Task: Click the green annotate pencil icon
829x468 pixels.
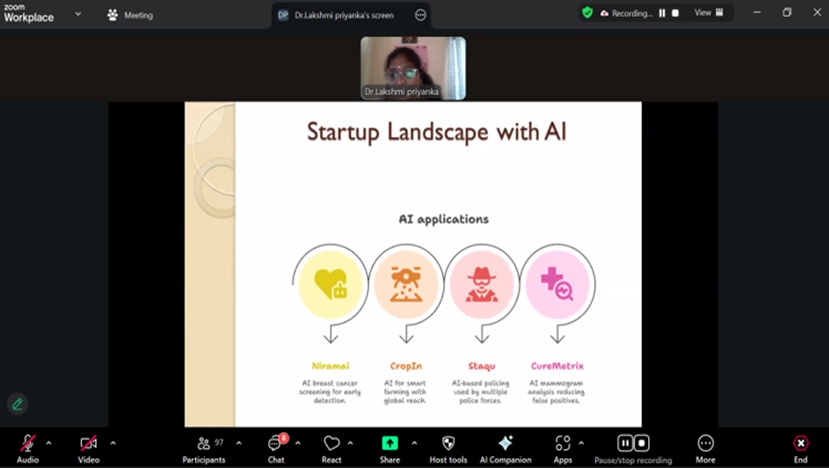Action: (x=17, y=404)
